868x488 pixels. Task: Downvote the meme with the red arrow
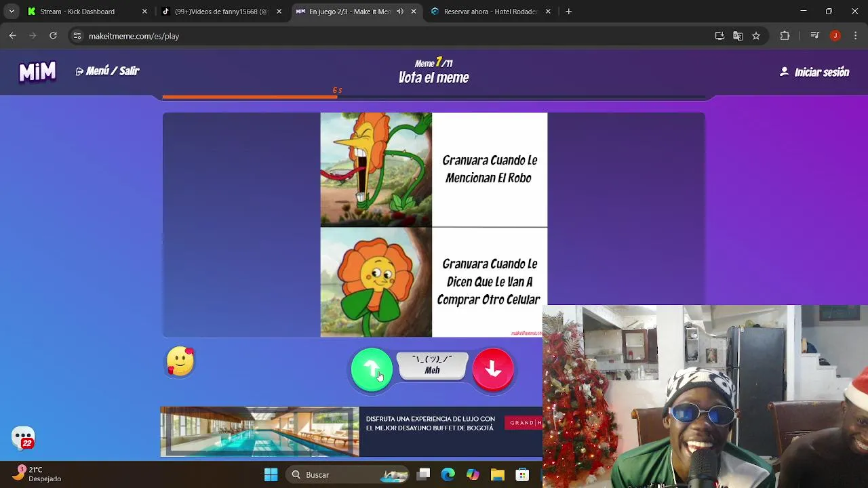(x=493, y=369)
